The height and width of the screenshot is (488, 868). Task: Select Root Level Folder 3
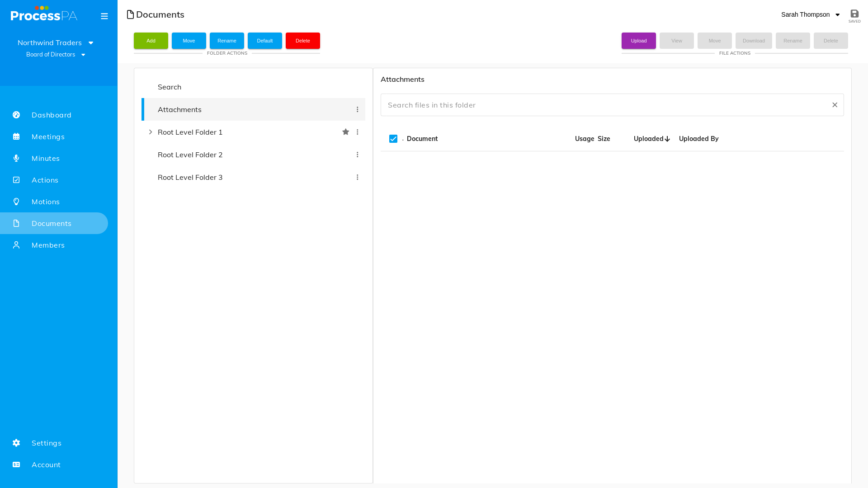click(253, 177)
